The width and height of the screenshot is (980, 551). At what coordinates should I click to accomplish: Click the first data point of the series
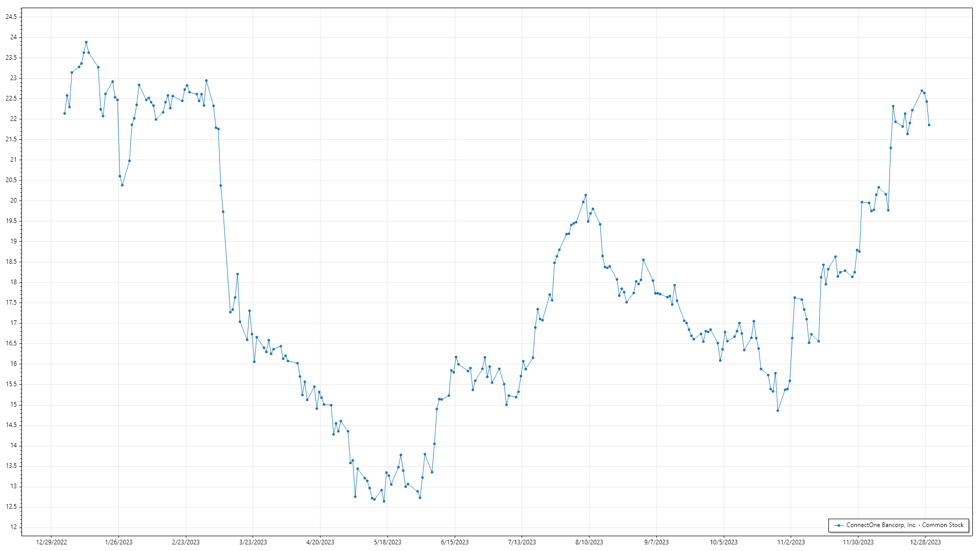point(64,113)
